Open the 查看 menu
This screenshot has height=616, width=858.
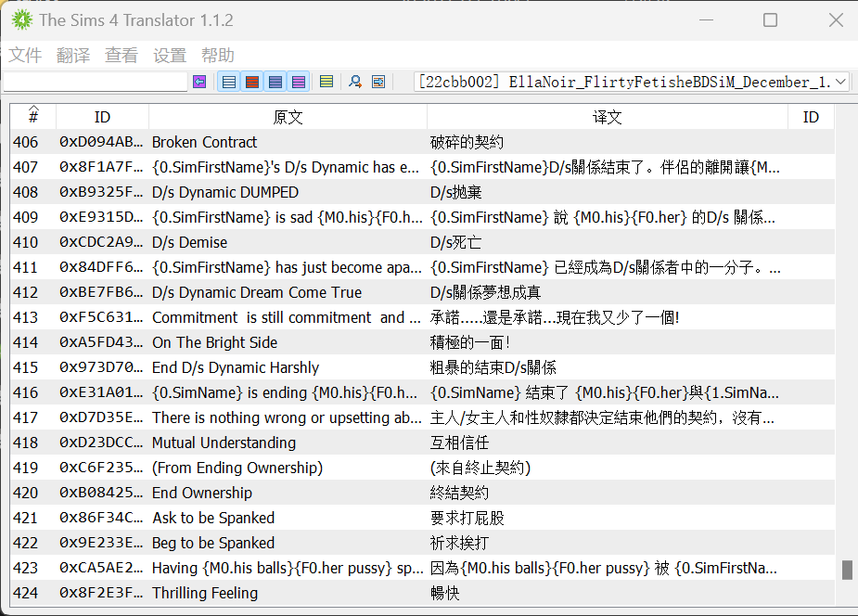click(122, 56)
